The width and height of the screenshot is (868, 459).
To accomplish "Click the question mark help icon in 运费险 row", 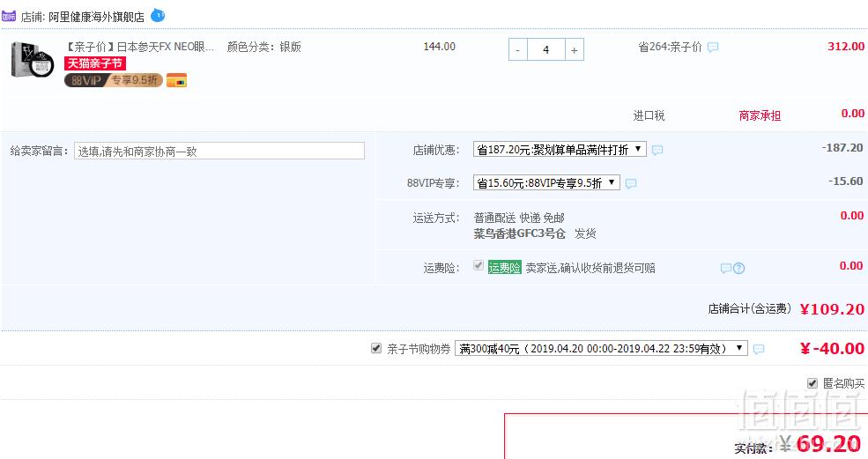I will tap(739, 269).
